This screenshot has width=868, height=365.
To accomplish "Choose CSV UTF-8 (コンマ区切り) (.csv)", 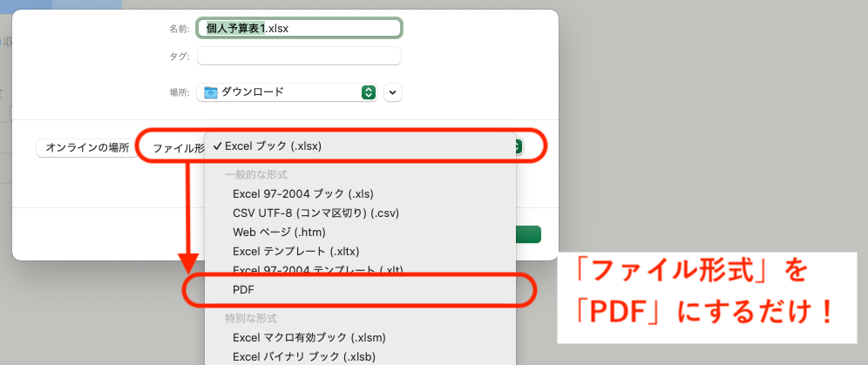I will coord(361,213).
